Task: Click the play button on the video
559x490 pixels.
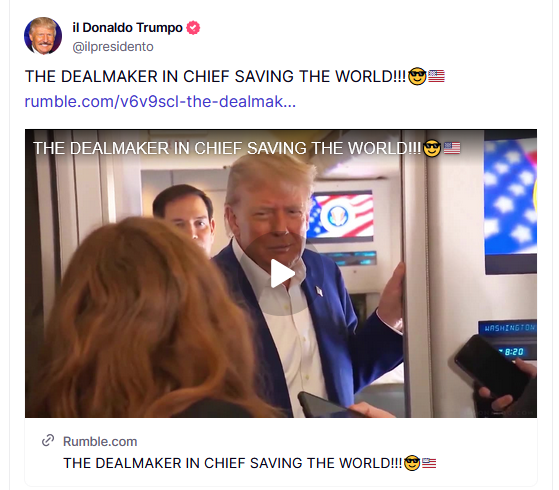Action: click(x=281, y=274)
